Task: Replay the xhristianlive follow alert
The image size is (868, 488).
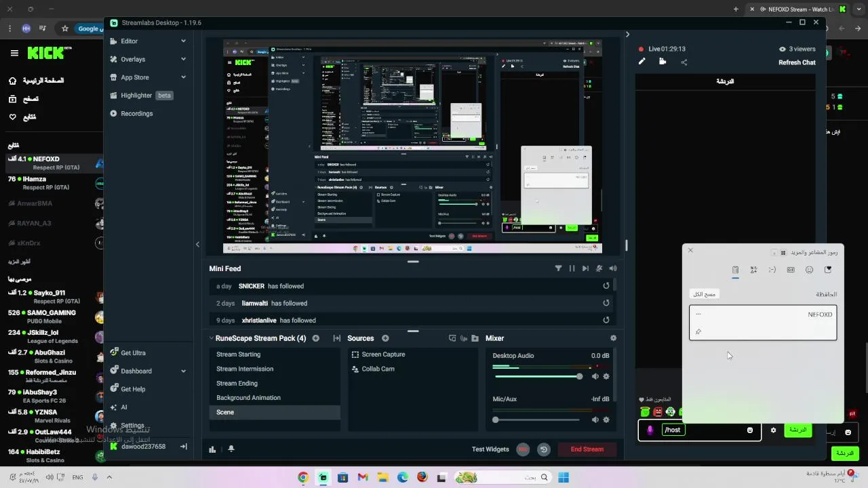Action: coord(606,320)
